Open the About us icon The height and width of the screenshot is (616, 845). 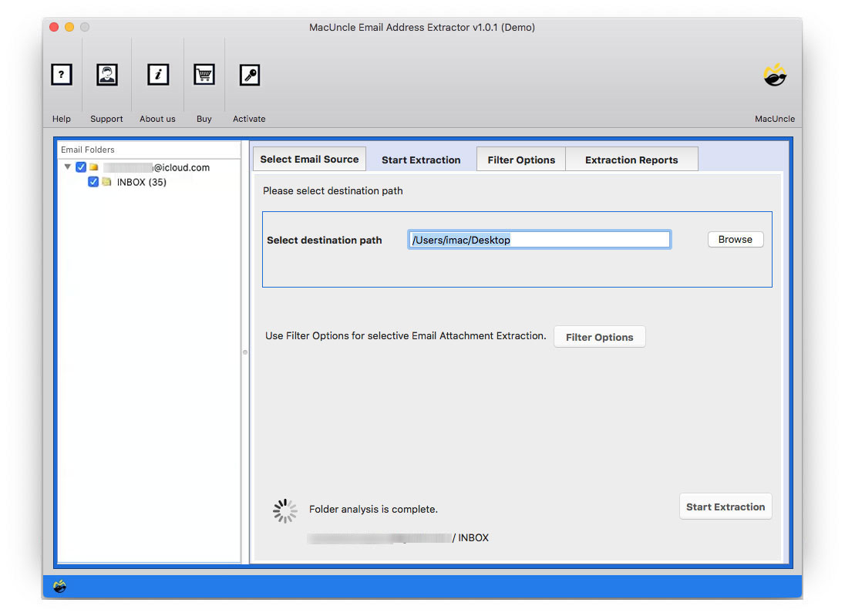pyautogui.click(x=157, y=75)
